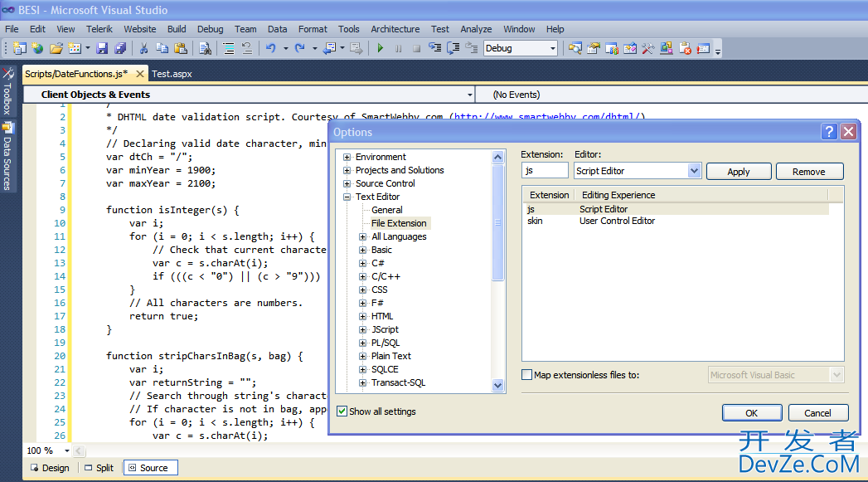Switch to the Test.aspx tab

(x=172, y=74)
